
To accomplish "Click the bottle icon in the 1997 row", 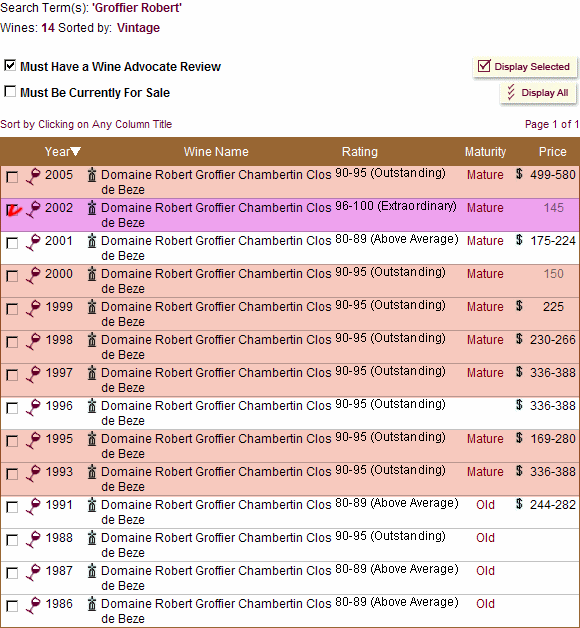I will click(92, 372).
